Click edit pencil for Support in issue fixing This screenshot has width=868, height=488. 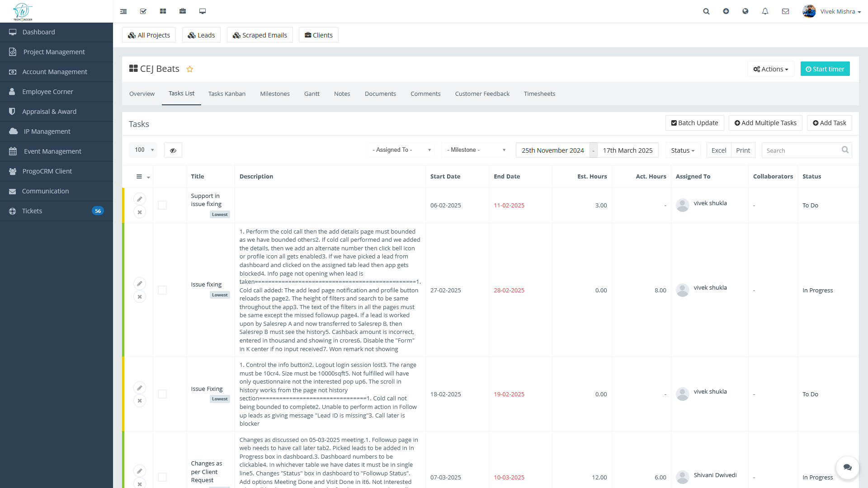pyautogui.click(x=140, y=199)
